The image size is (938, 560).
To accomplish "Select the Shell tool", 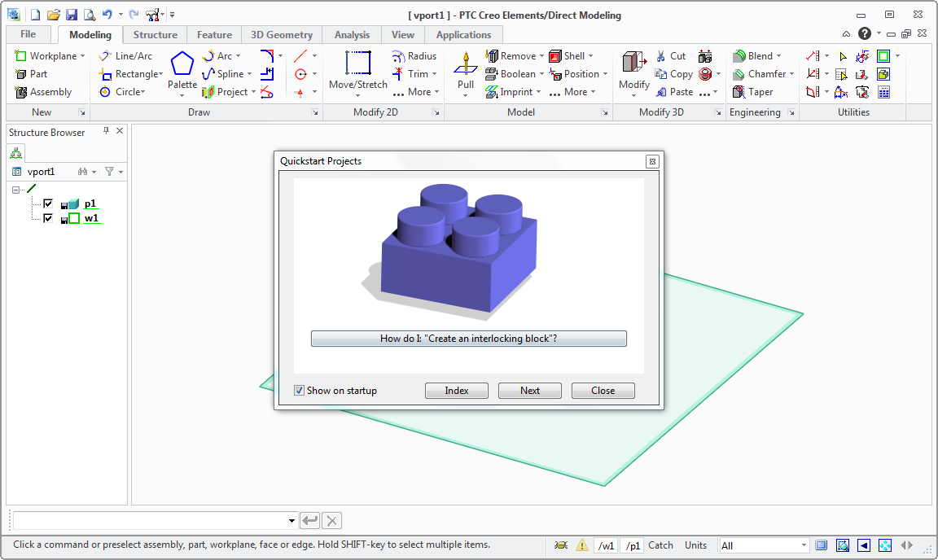I will 567,55.
